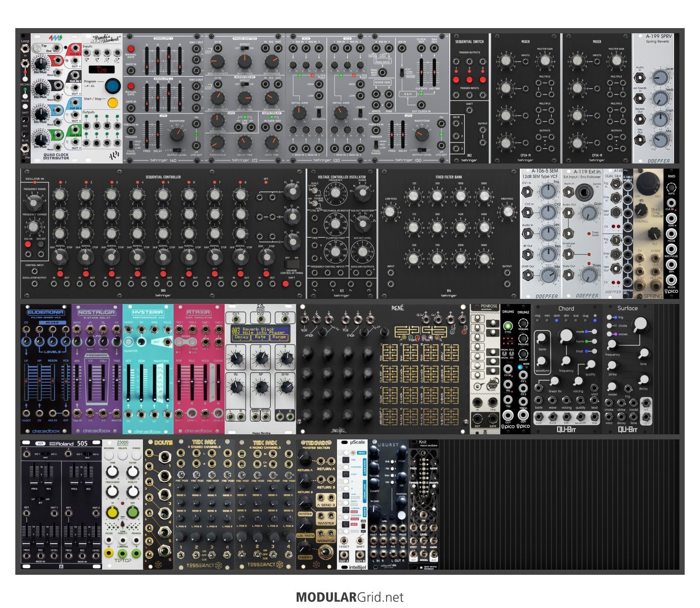Screen dimensions: 700x608
Task: Flip the Freq Range switch on Behringer 140
Action: pyautogui.click(x=131, y=146)
